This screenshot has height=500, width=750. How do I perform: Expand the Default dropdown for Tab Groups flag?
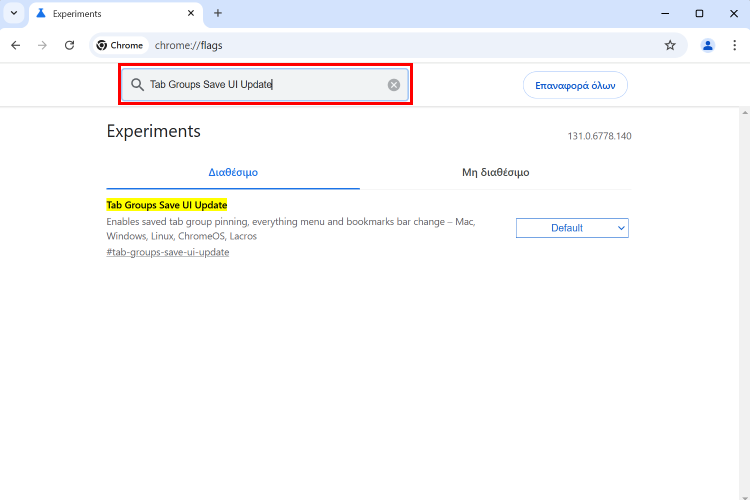[572, 228]
